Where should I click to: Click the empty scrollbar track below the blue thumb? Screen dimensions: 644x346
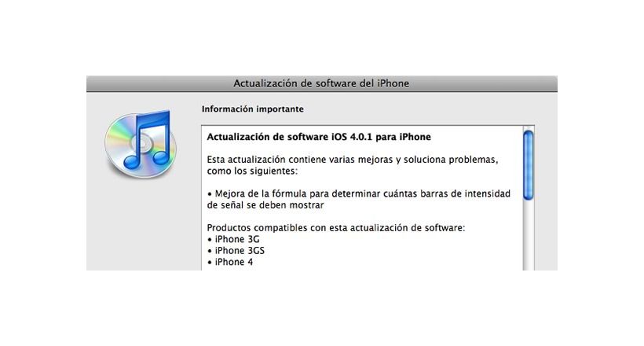click(x=529, y=235)
